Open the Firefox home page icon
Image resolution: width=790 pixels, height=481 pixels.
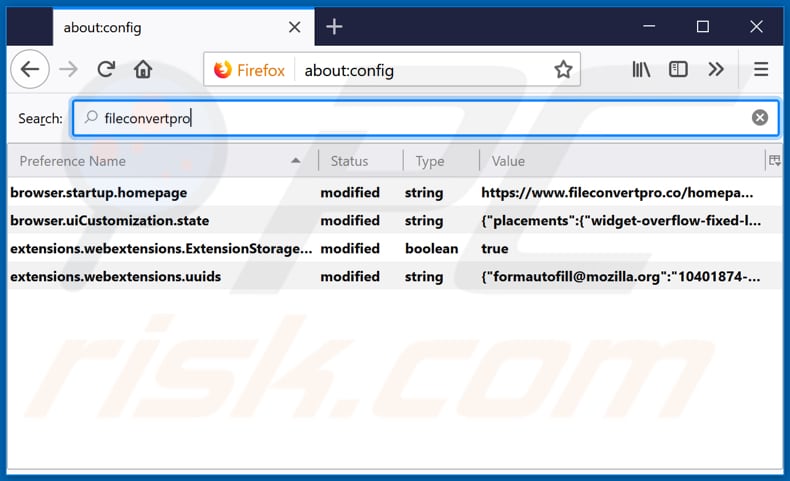tap(143, 69)
